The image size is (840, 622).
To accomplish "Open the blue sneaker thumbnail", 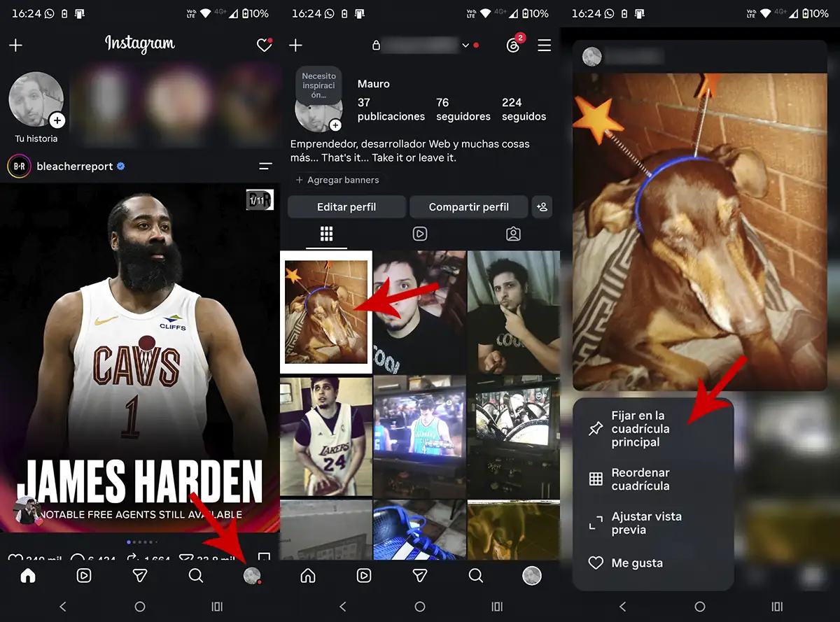I will pyautogui.click(x=419, y=530).
